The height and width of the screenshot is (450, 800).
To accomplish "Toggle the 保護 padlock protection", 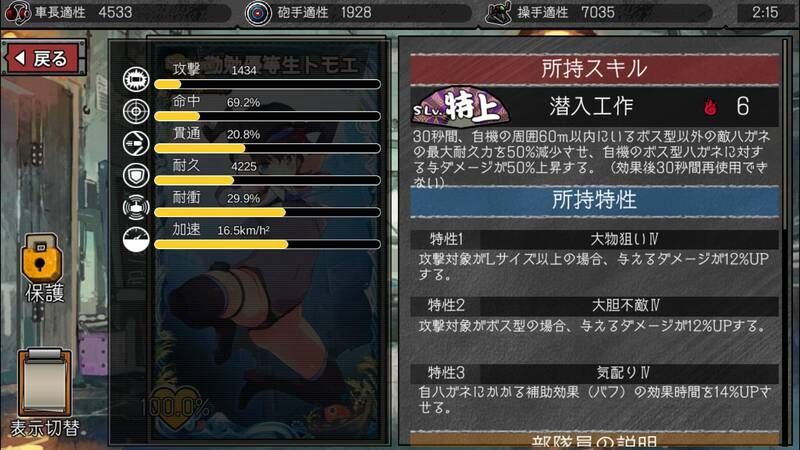I will coord(43,268).
